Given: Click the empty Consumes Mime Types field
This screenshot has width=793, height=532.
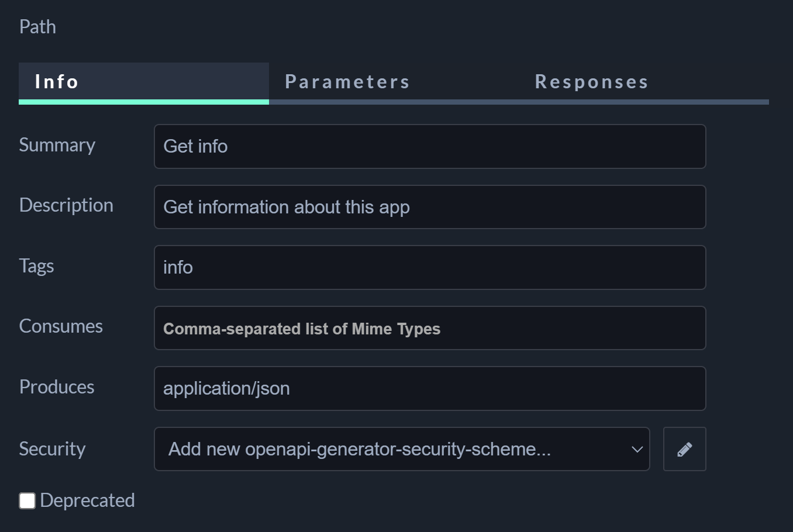Looking at the screenshot, I should pyautogui.click(x=430, y=329).
